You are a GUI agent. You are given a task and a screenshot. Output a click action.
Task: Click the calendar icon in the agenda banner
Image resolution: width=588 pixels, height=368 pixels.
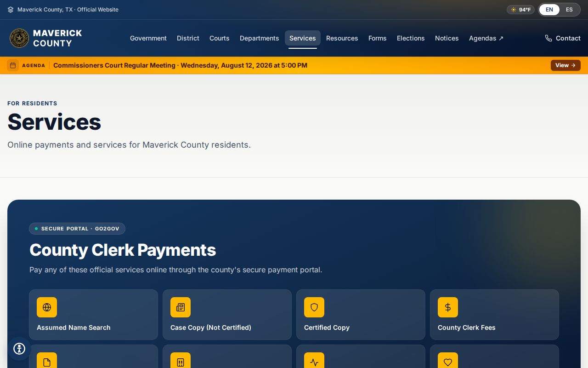coord(13,65)
